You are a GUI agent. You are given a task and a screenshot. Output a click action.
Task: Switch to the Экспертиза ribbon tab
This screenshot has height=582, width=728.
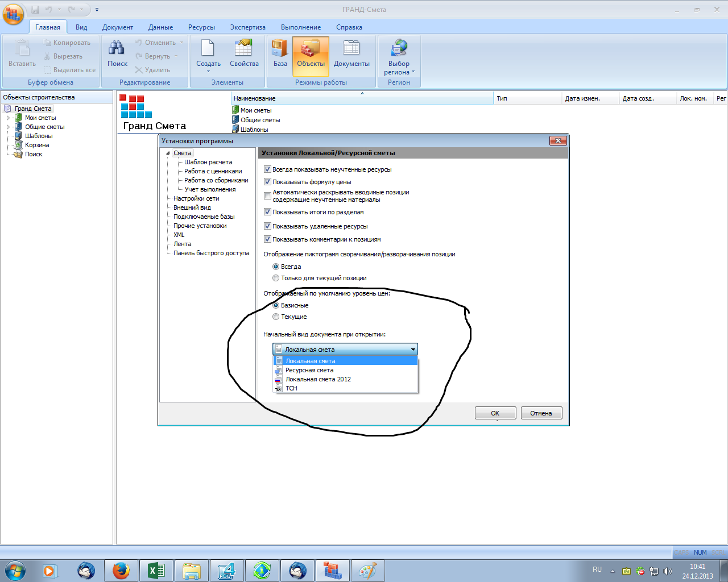coord(247,27)
